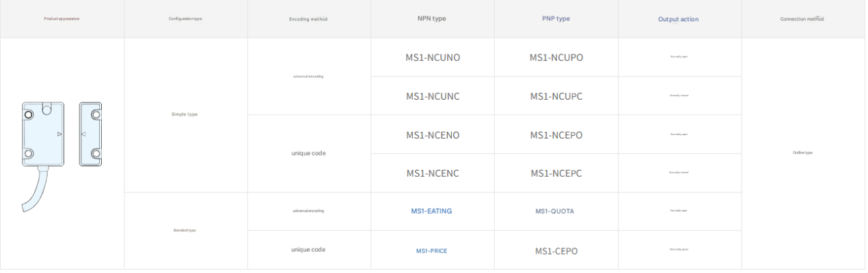This screenshot has width=868, height=273.
Task: Open the MS1-NCEPO product entry
Action: (x=556, y=135)
